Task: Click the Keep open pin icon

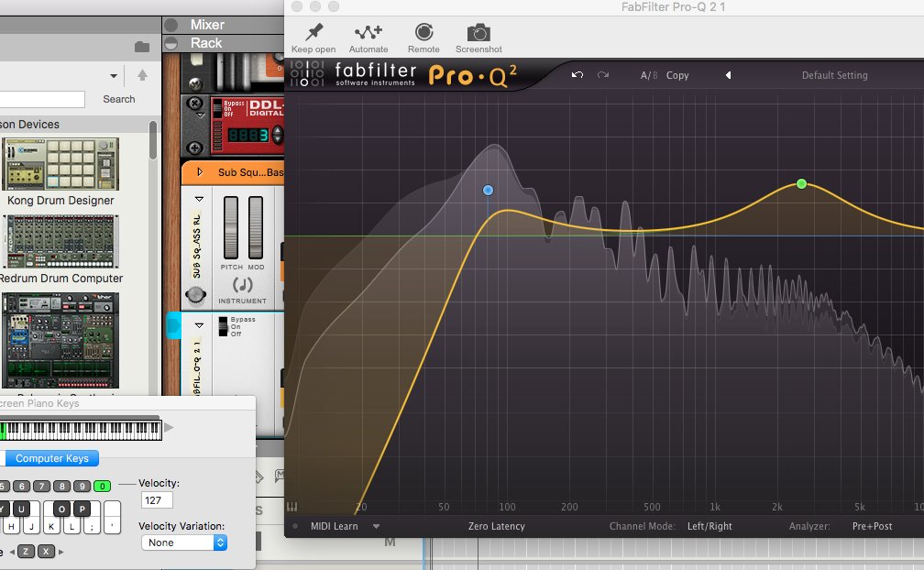Action: pyautogui.click(x=314, y=32)
